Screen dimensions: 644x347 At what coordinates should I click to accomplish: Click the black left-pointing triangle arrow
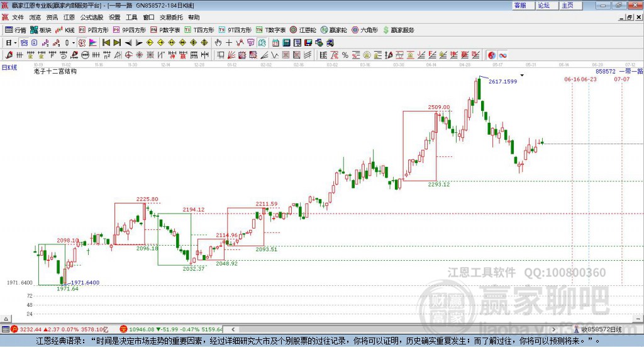tap(128, 43)
